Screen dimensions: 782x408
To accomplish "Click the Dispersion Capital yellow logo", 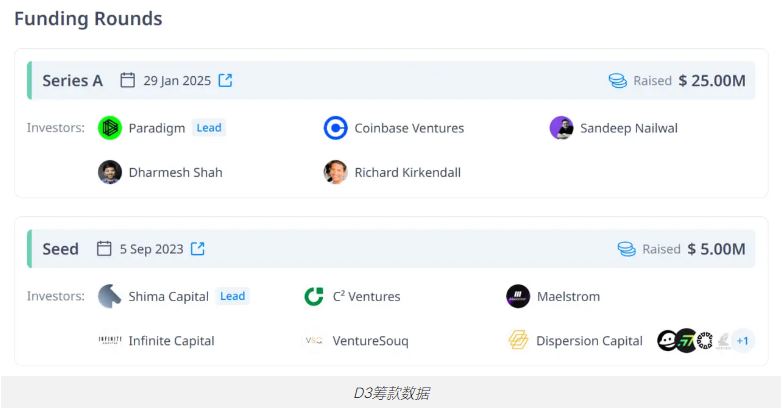I will tap(518, 341).
